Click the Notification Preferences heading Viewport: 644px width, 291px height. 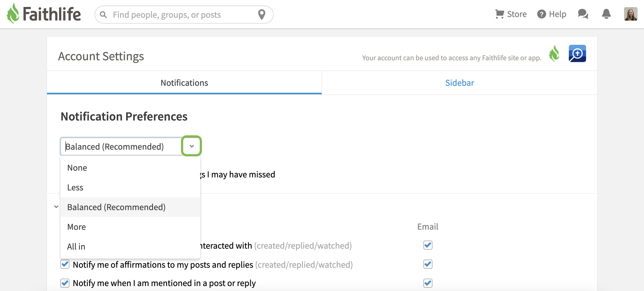click(x=124, y=117)
